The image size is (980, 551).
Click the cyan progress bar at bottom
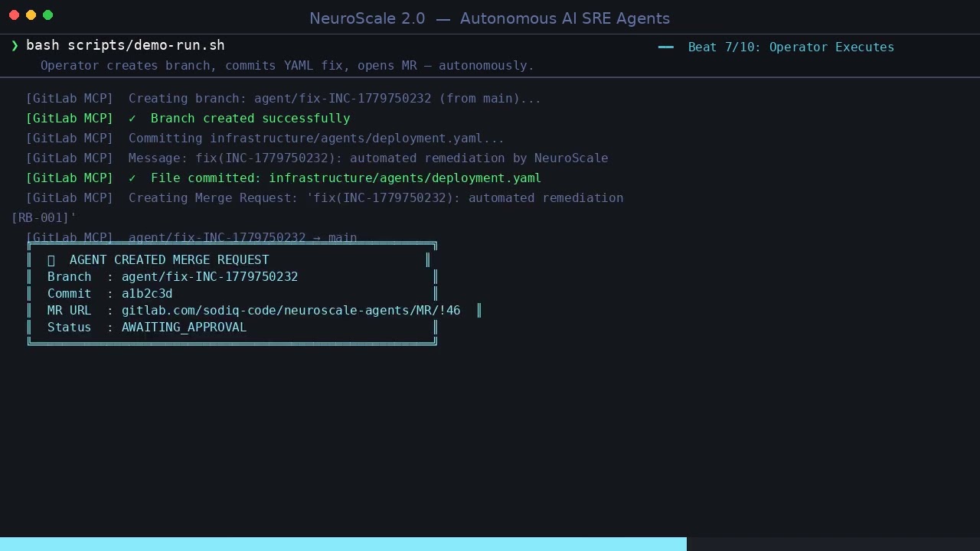(343, 544)
